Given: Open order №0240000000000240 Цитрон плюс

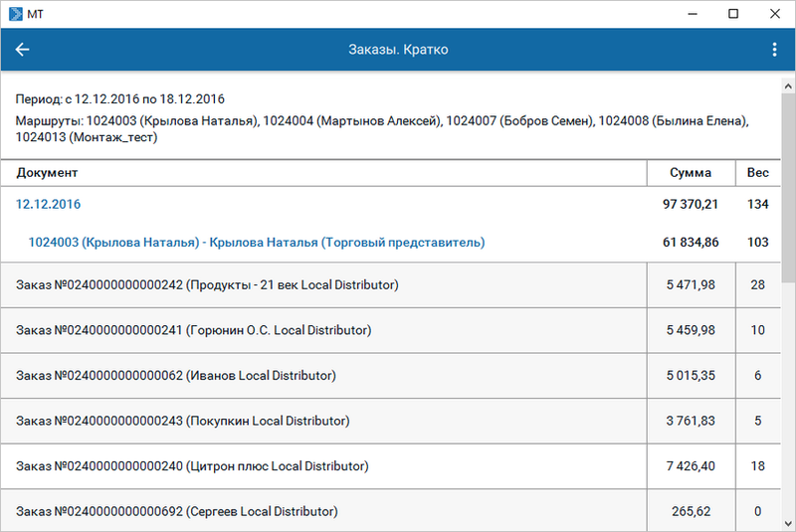Looking at the screenshot, I should pyautogui.click(x=192, y=466).
